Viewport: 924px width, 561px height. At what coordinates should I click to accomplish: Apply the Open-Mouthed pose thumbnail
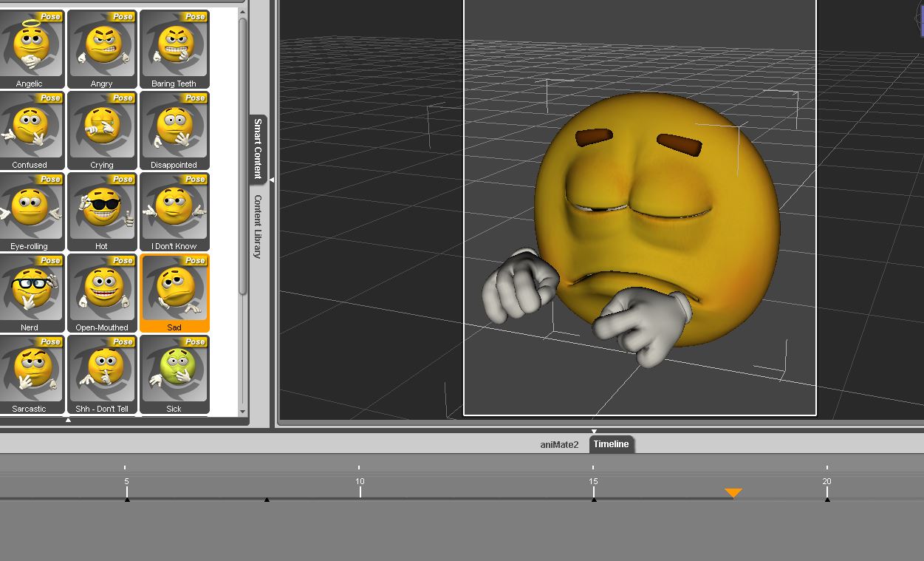pos(102,293)
